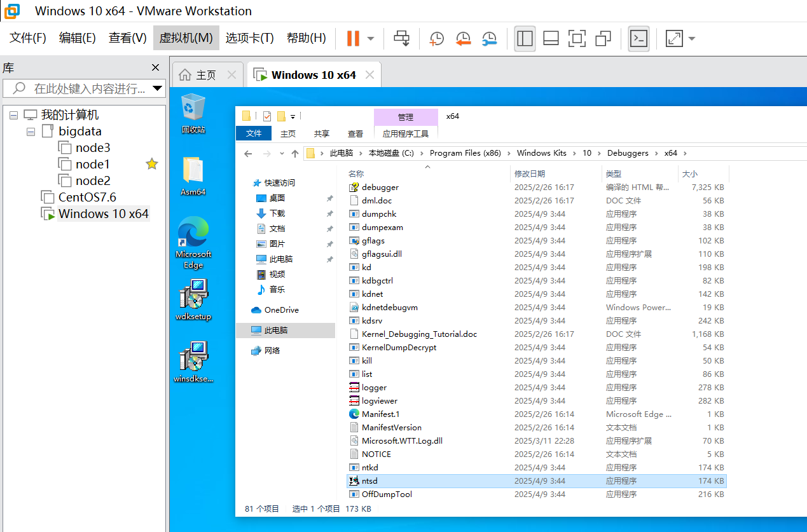Go back with Explorer's back arrow
Viewport: 807px width, 532px height.
[248, 153]
